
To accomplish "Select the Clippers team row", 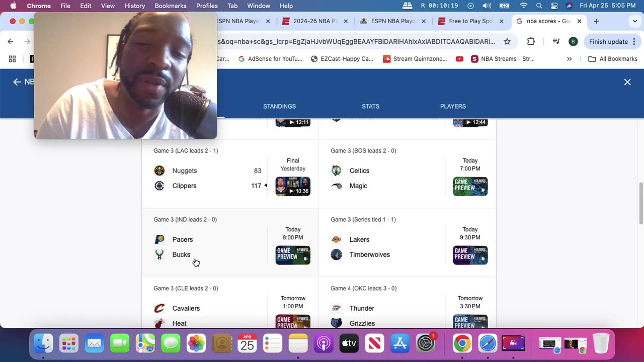I will tap(208, 186).
